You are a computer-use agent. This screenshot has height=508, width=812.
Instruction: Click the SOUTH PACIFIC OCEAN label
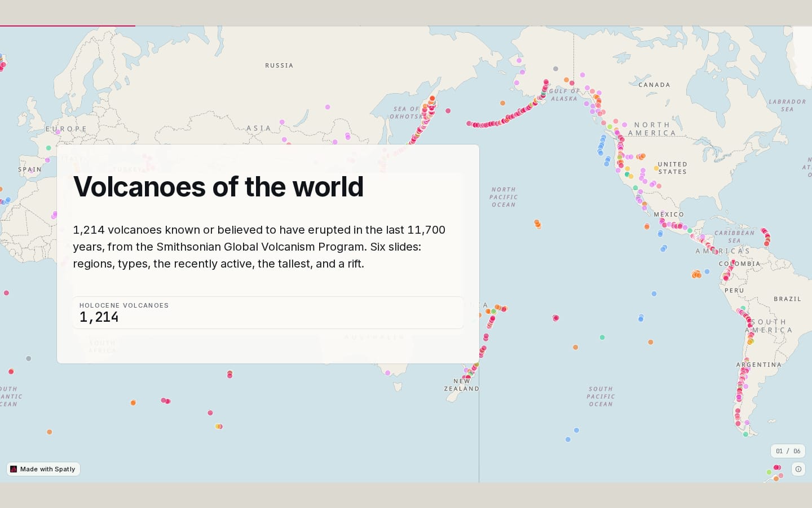coord(601,396)
